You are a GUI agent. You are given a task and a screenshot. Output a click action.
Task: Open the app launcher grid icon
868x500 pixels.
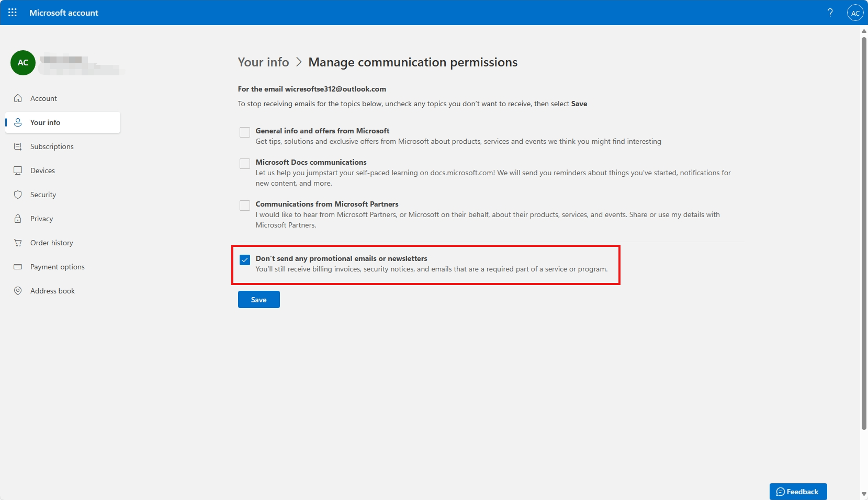click(x=13, y=13)
